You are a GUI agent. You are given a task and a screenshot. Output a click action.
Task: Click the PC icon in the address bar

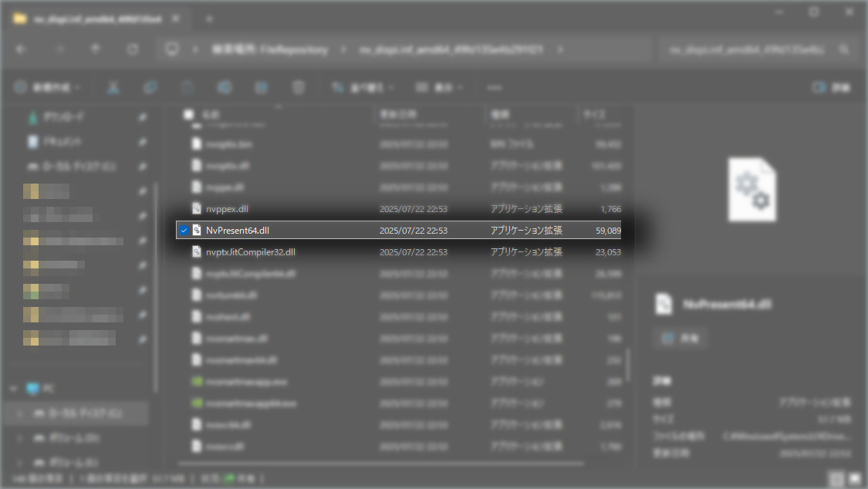(x=172, y=49)
